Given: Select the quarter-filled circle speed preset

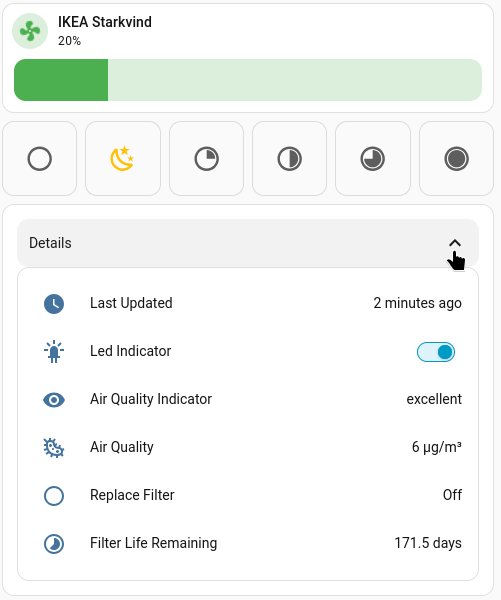Looking at the screenshot, I should coord(206,158).
